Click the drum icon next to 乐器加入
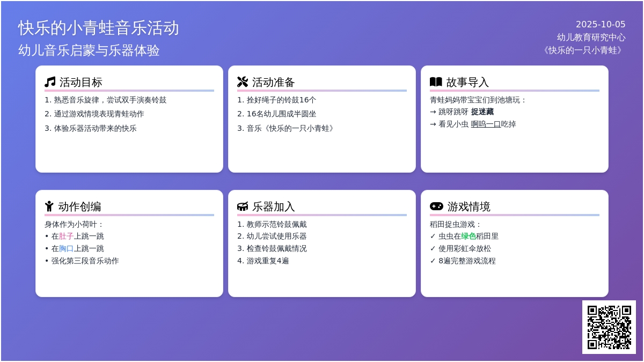The width and height of the screenshot is (644, 362). coord(243,206)
